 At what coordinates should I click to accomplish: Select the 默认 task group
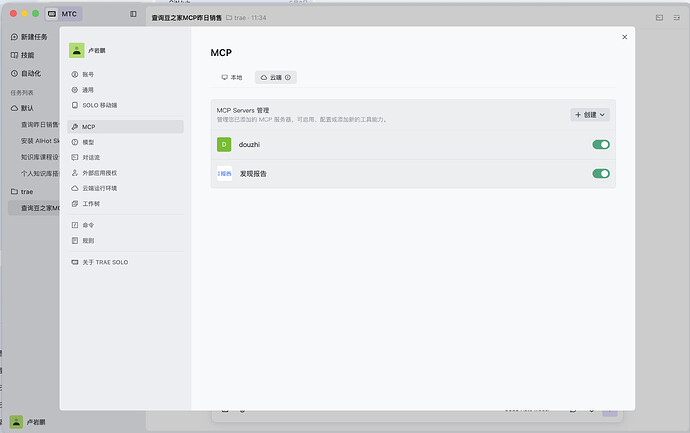pos(22,108)
